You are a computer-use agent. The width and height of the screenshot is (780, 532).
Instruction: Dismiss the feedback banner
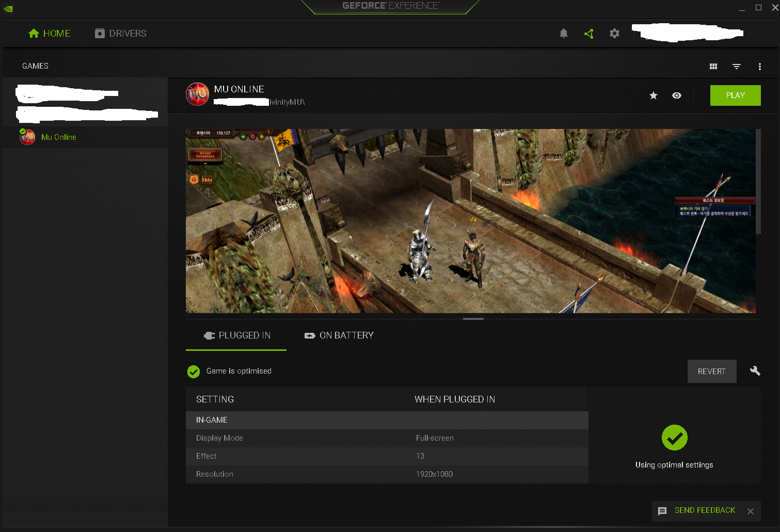(x=751, y=511)
